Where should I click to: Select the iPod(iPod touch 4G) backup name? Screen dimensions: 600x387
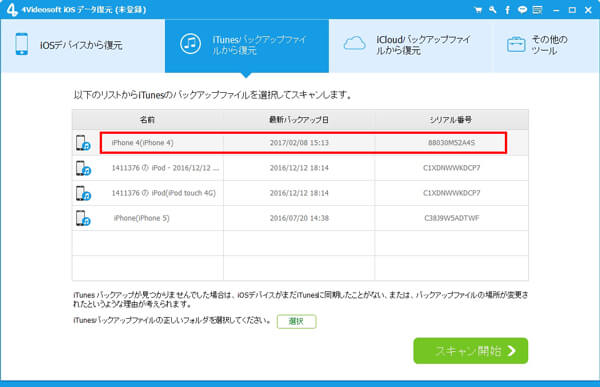point(164,193)
